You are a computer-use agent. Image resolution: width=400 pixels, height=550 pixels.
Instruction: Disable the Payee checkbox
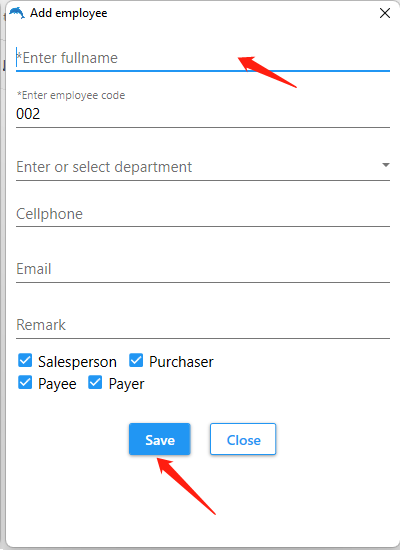coord(25,383)
